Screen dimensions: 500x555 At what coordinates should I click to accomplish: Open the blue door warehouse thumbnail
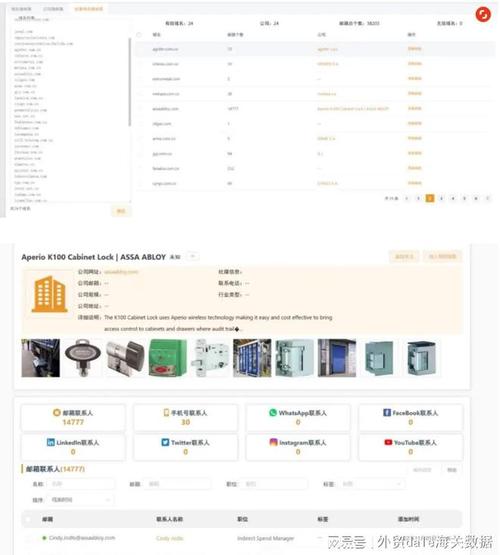click(x=337, y=357)
